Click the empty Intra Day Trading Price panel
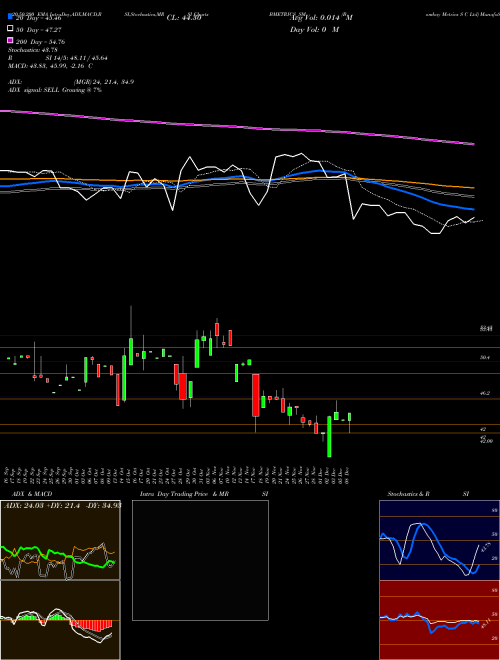This screenshot has width=500, height=660. [x=200, y=560]
